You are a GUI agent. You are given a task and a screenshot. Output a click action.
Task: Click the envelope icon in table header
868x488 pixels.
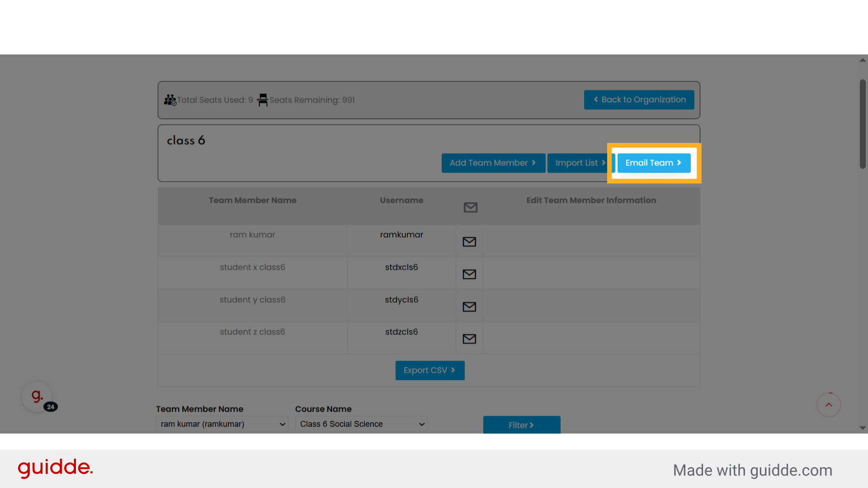[471, 207]
